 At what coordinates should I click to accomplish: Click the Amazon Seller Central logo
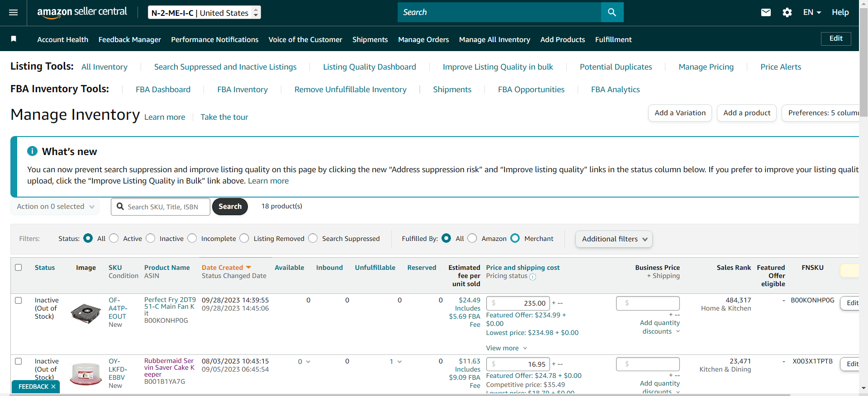tap(82, 12)
